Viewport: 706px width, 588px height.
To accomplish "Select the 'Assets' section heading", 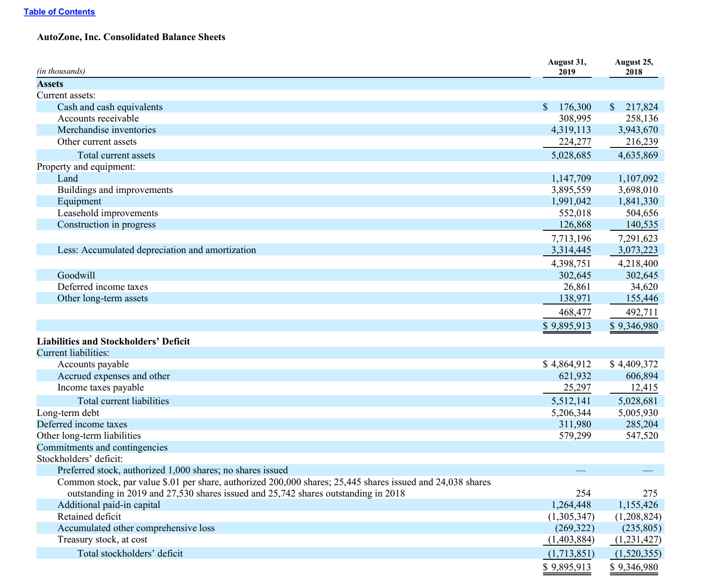I will click(x=50, y=84).
